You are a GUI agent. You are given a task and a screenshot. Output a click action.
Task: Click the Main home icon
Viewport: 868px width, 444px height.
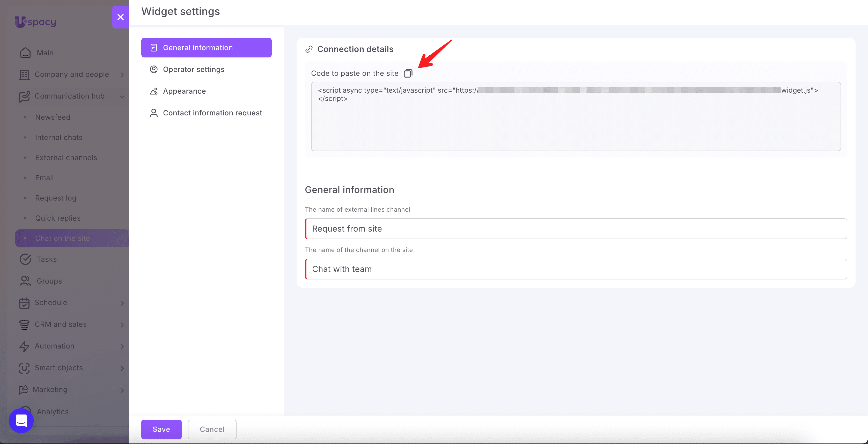[25, 53]
